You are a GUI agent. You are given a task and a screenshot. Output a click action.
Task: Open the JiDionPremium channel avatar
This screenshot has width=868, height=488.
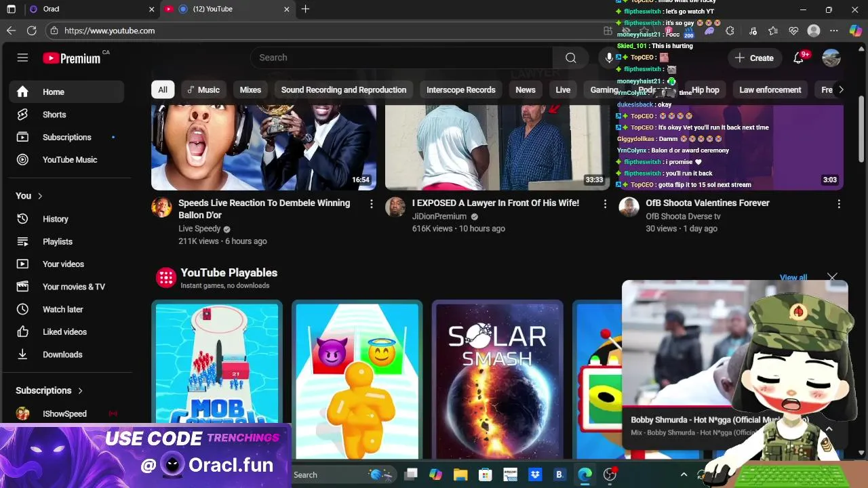click(x=395, y=207)
